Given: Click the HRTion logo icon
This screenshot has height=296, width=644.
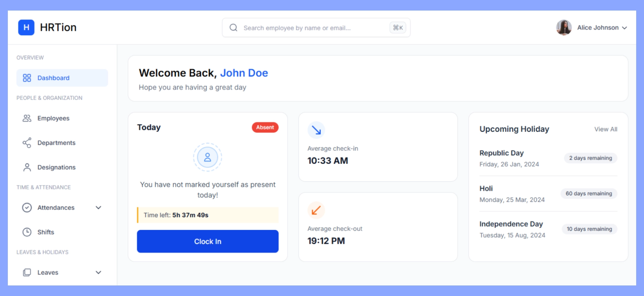Looking at the screenshot, I should coord(26,28).
